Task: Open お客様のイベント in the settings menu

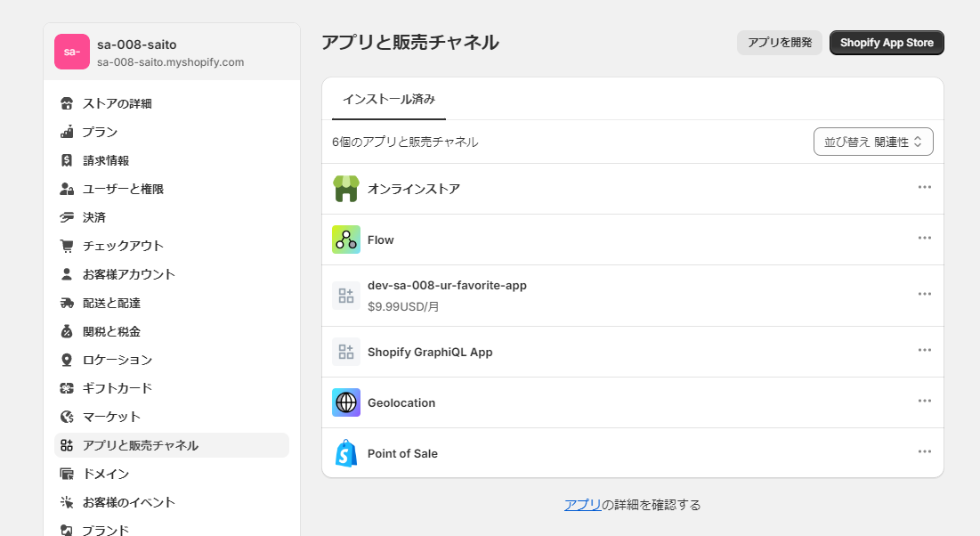Action: [172, 502]
